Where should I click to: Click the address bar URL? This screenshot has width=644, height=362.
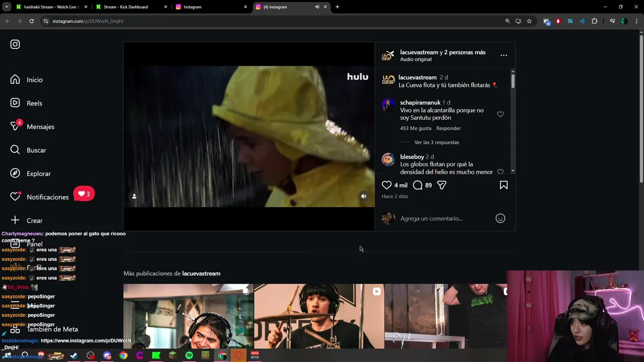88,21
